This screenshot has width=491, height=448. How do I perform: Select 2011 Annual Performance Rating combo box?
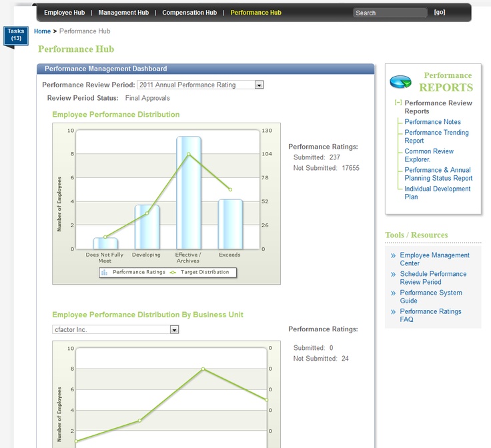pyautogui.click(x=200, y=85)
